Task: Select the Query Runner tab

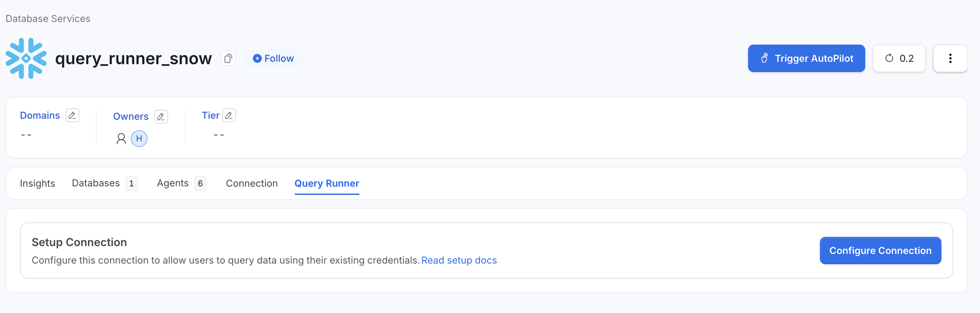Action: (x=326, y=184)
